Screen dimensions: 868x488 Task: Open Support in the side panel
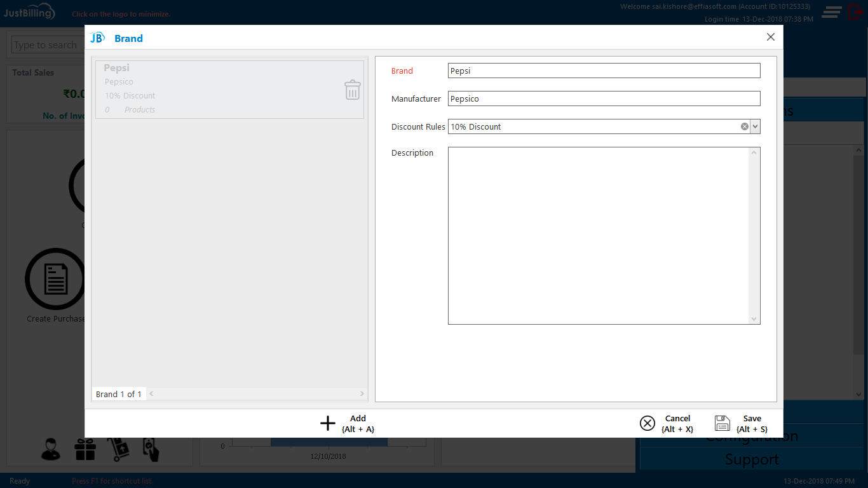pyautogui.click(x=752, y=459)
